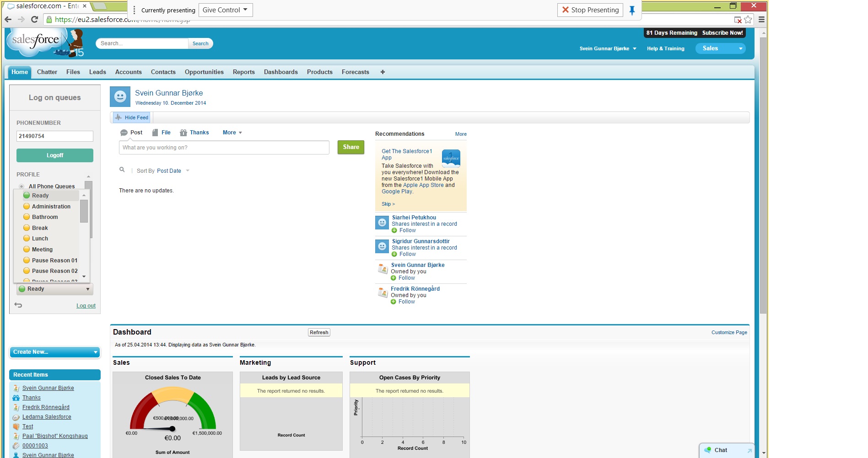Image resolution: width=868 pixels, height=458 pixels.
Task: Click the Salesforce1 app icon in Recommendations
Action: pos(451,158)
